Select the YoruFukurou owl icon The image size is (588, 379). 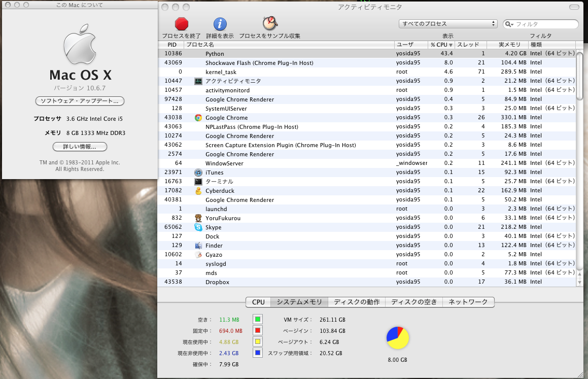coord(198,218)
